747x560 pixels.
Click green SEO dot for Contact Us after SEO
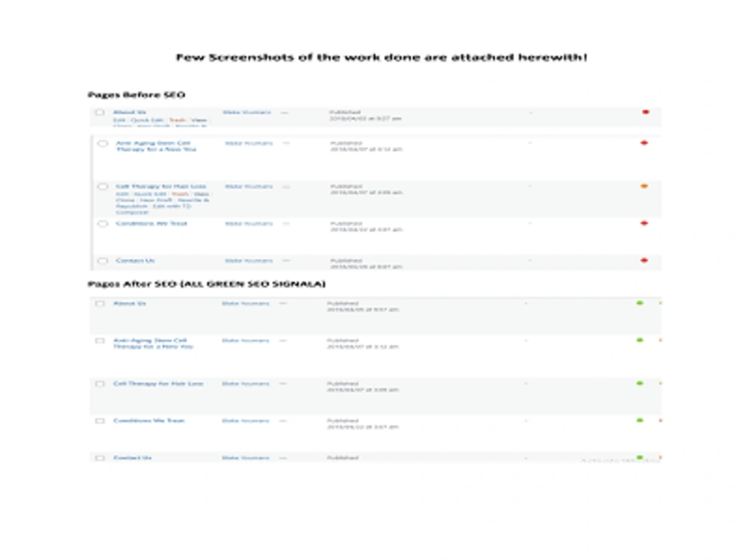(x=640, y=458)
